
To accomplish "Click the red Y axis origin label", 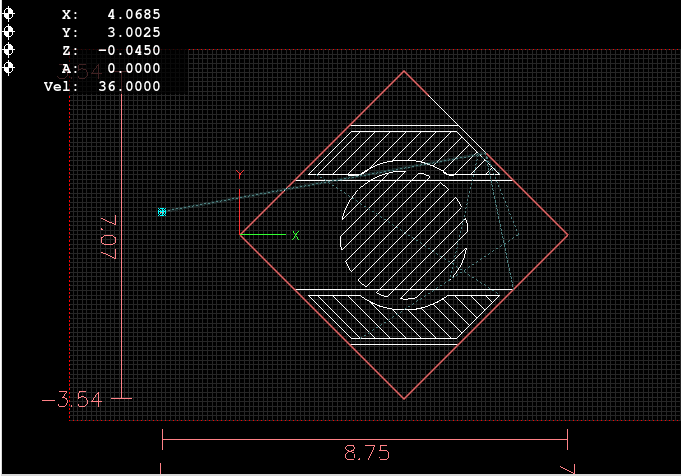I will (x=239, y=174).
